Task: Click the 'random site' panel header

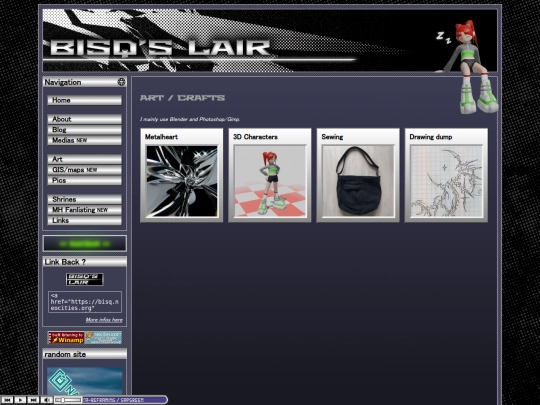Action: click(84, 354)
